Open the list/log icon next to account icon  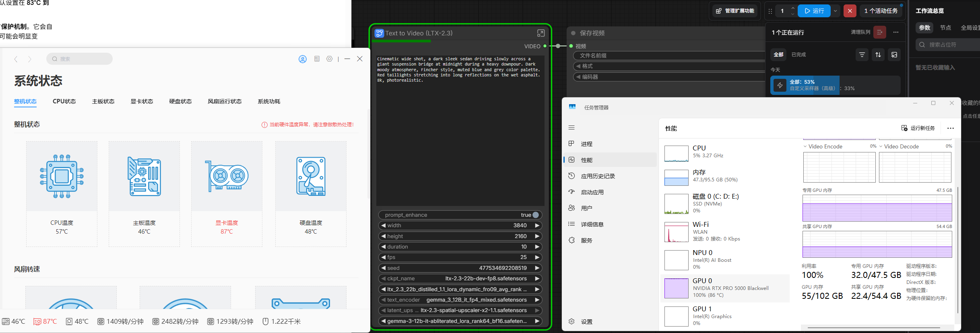(x=317, y=59)
